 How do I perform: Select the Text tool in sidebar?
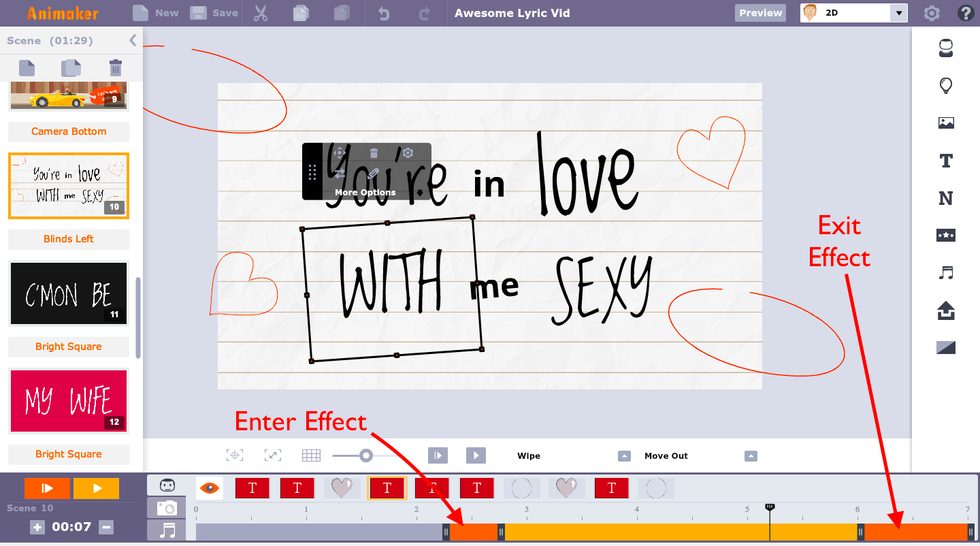pyautogui.click(x=946, y=161)
